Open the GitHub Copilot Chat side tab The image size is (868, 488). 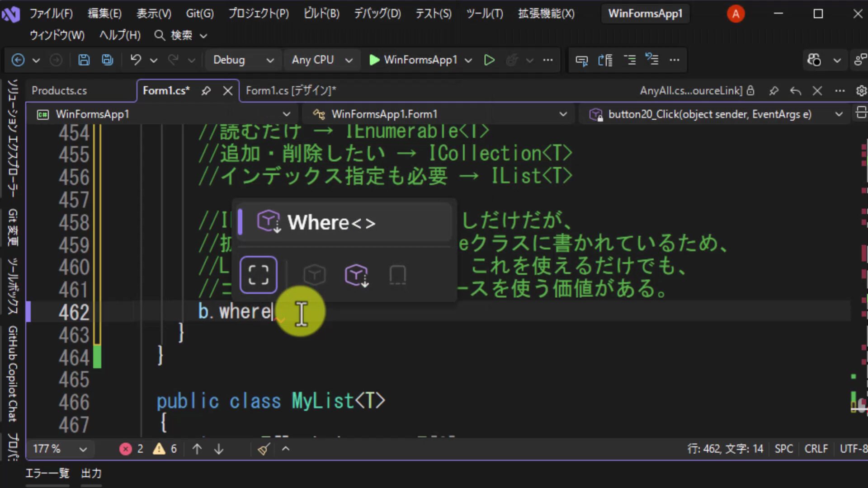coord(13,374)
